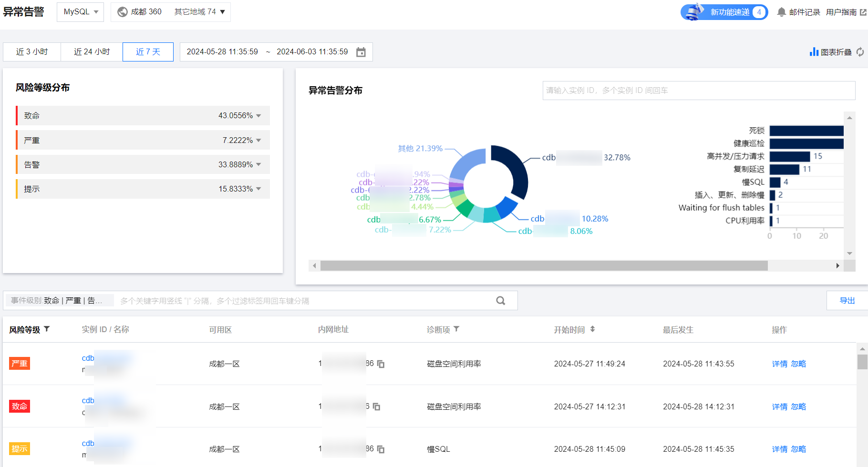
Task: Click the refresh icon beside 图表折叠
Action: tap(860, 52)
